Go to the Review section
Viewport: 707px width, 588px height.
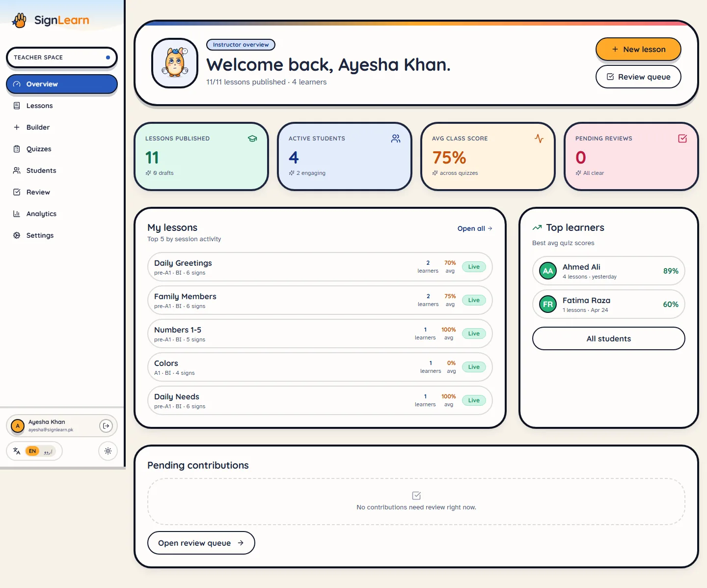point(62,192)
